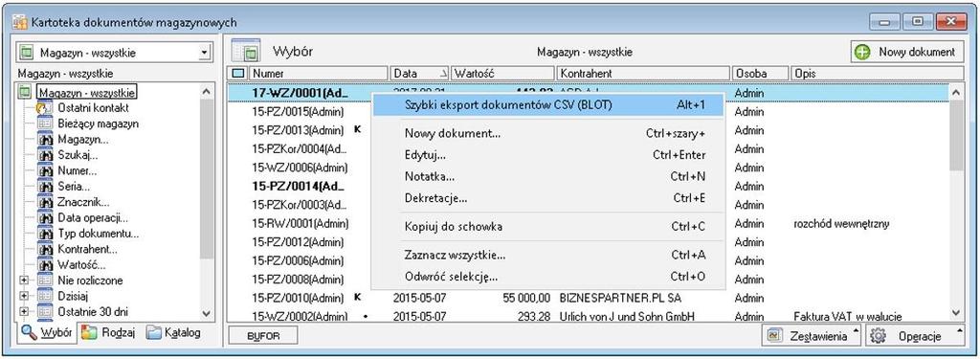This screenshot has height=359, width=980.
Task: Click the Osoba column header
Action: coord(761,73)
